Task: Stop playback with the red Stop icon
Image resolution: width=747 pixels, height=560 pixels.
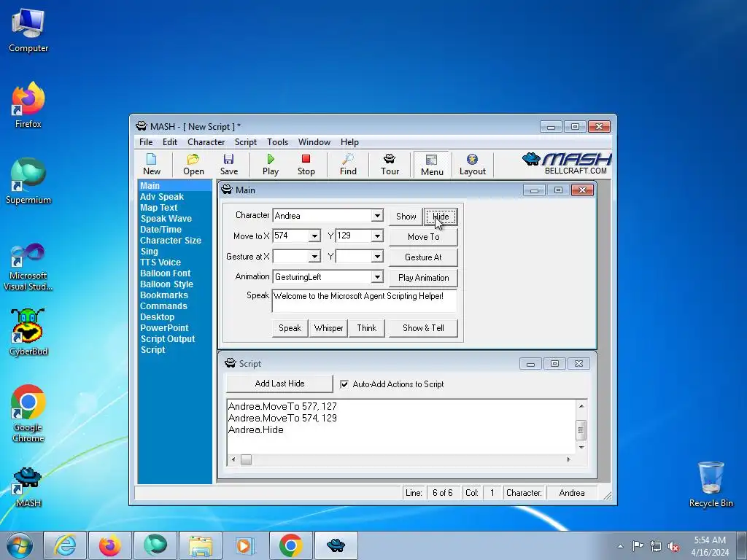Action: (x=306, y=164)
